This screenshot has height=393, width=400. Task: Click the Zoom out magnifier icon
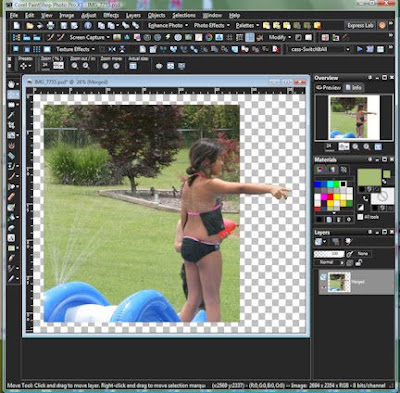[75, 66]
